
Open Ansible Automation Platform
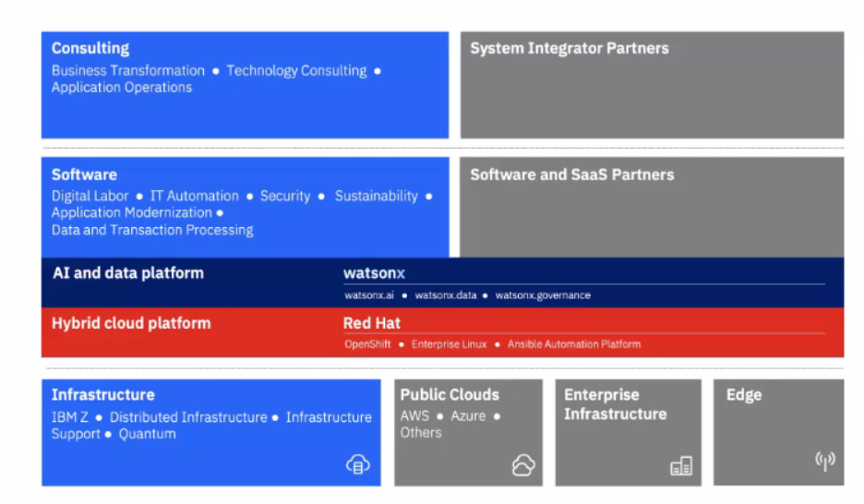click(573, 344)
